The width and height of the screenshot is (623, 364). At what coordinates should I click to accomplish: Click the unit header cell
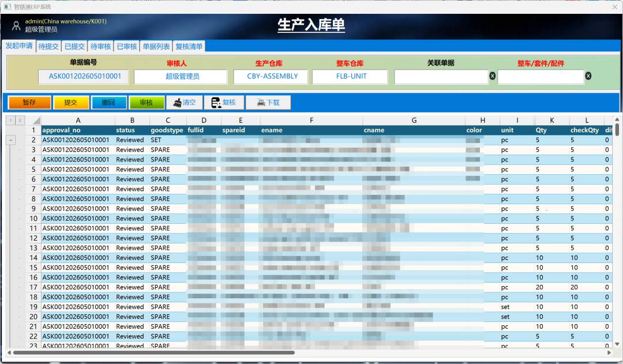click(517, 130)
